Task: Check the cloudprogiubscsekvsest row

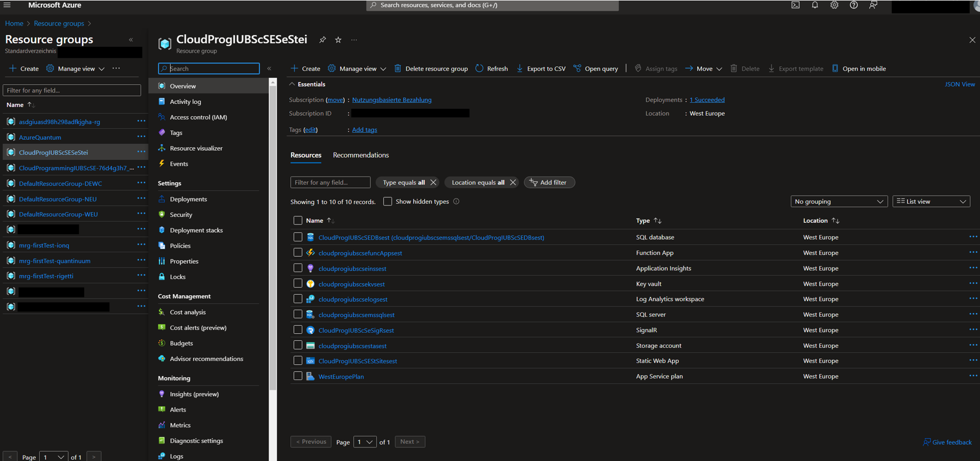Action: point(297,283)
